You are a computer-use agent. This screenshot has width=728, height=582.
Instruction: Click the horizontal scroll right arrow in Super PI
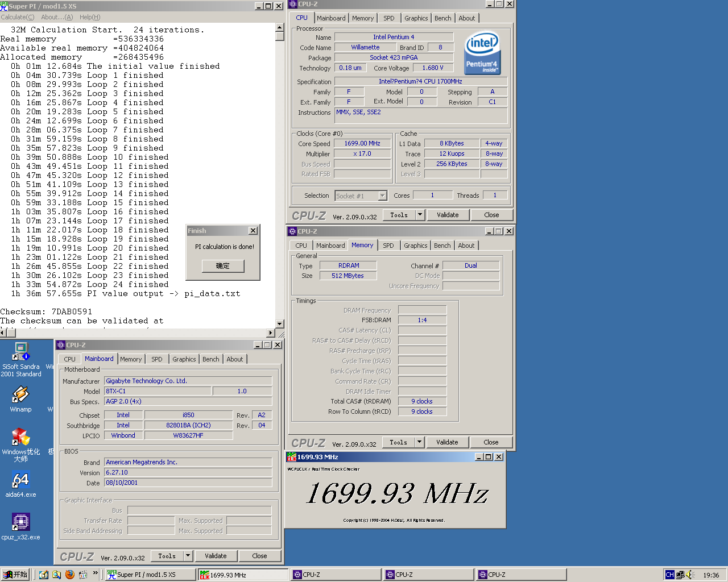point(271,332)
